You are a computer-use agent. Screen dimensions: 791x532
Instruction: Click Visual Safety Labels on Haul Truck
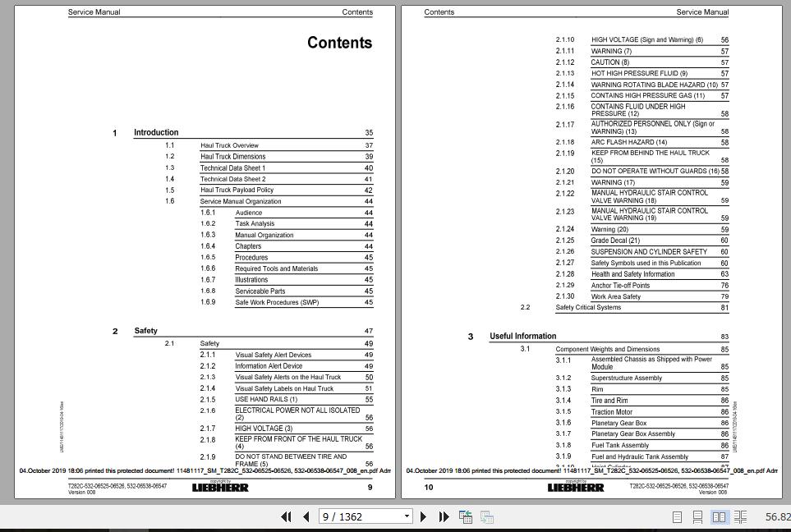point(284,388)
